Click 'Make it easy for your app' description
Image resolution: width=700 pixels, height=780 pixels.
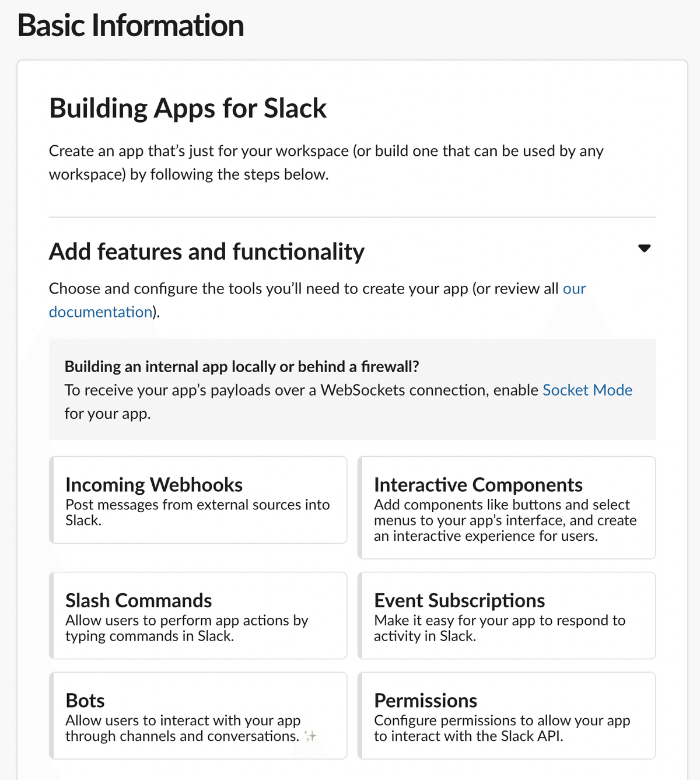(x=500, y=628)
